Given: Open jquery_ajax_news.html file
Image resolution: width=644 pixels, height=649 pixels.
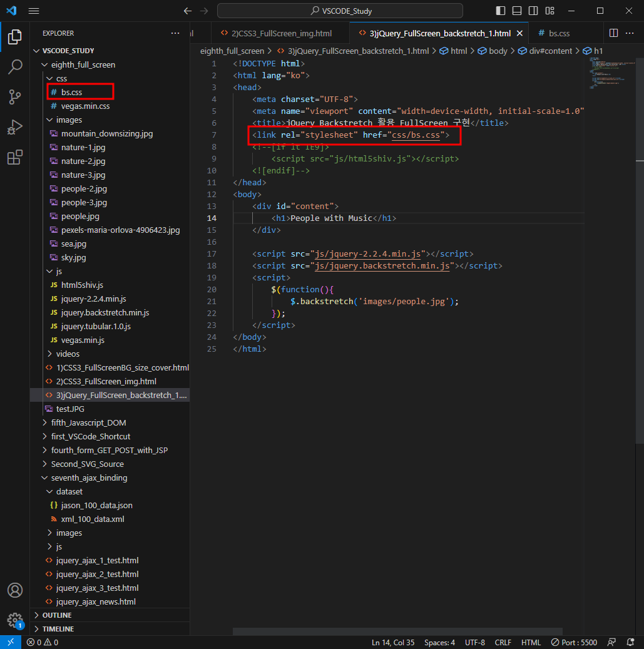Looking at the screenshot, I should pos(110,601).
